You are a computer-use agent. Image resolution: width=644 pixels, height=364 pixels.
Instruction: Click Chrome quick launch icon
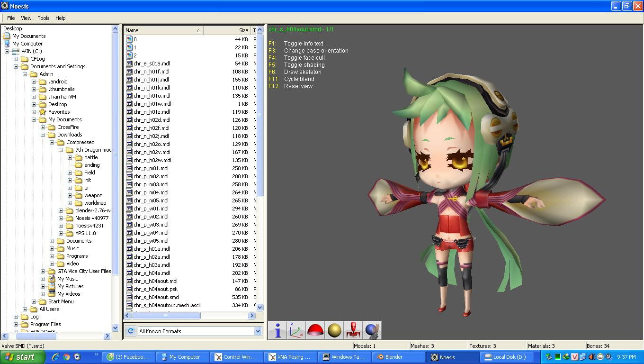[66, 357]
